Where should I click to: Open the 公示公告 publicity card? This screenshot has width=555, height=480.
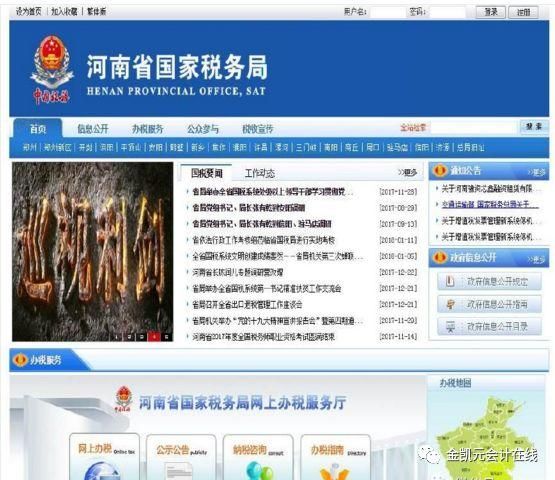point(181,457)
